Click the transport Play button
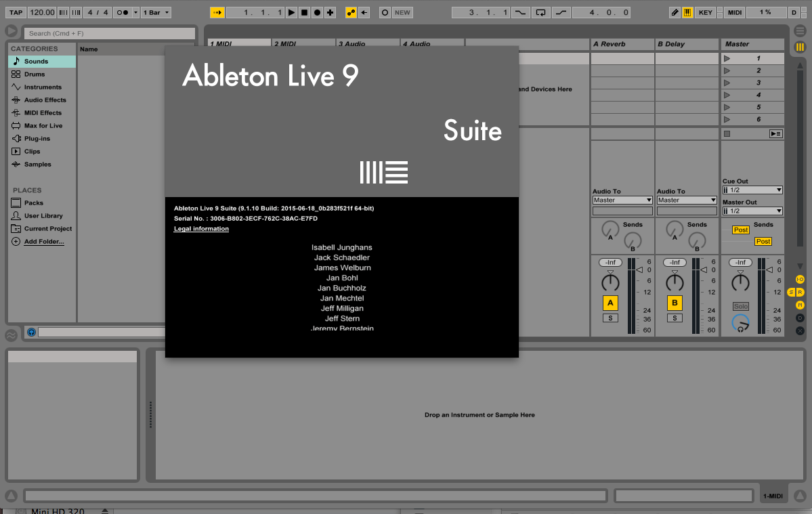 pos(292,12)
